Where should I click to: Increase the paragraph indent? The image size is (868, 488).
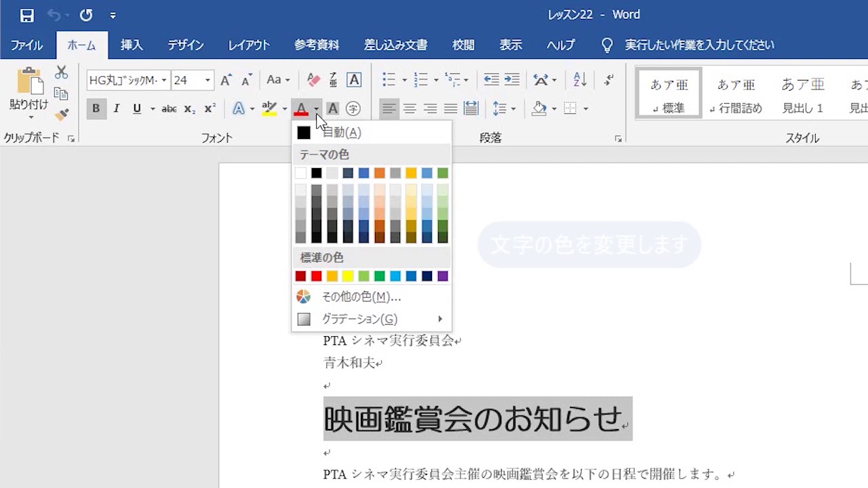512,80
